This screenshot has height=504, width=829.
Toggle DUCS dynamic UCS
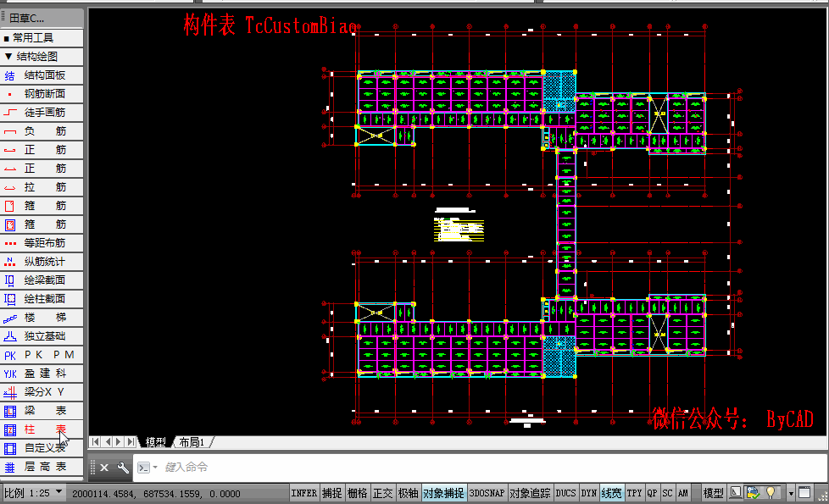coord(565,493)
